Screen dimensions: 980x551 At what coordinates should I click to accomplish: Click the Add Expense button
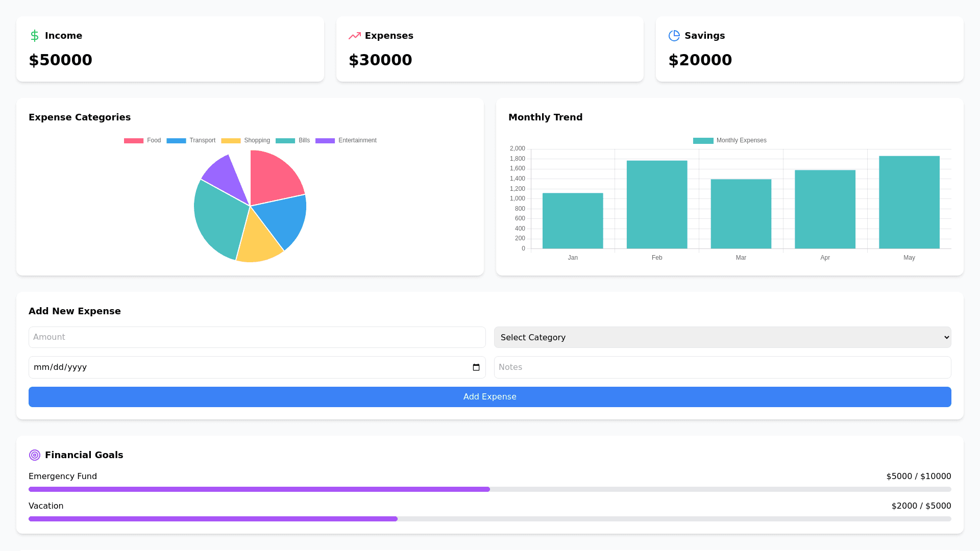click(x=489, y=397)
